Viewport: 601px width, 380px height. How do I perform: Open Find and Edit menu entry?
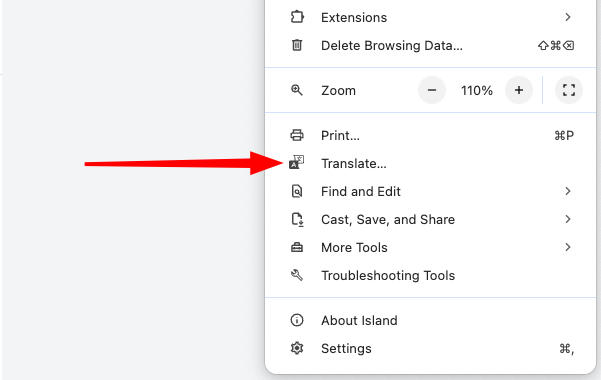click(x=430, y=191)
